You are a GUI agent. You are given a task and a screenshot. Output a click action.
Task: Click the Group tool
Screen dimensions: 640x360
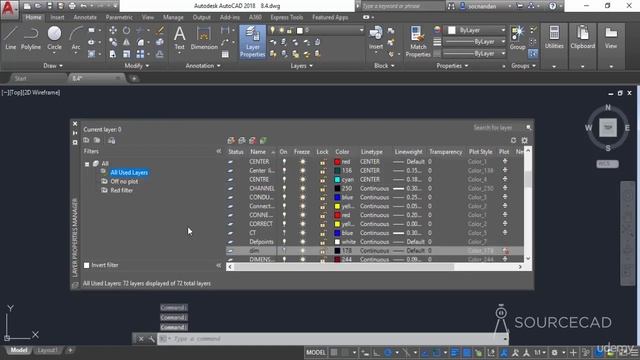click(x=517, y=38)
